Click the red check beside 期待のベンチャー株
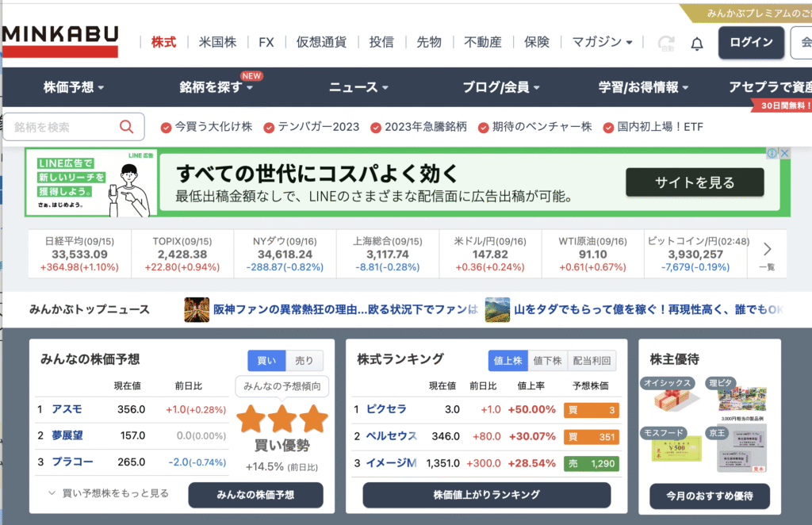The image size is (812, 525). [x=483, y=128]
